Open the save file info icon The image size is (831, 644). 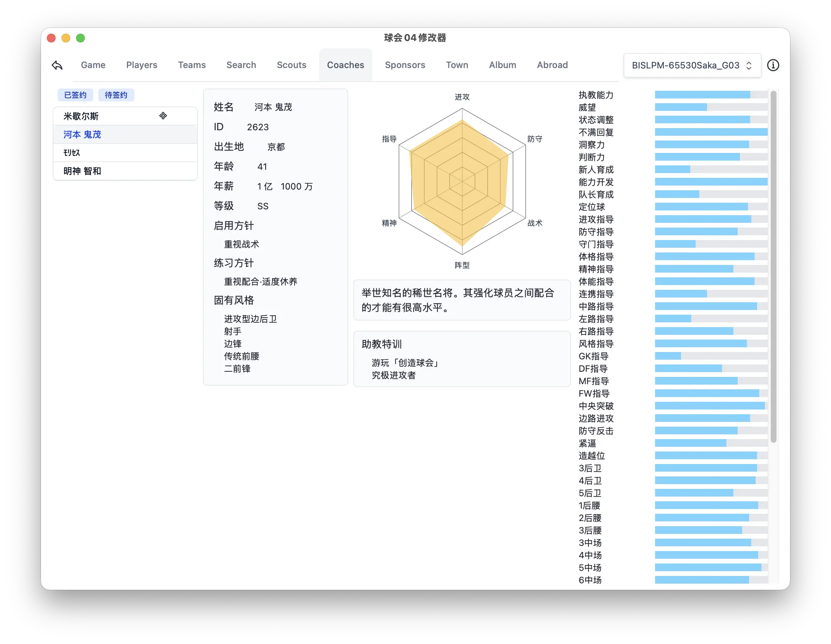[x=773, y=65]
